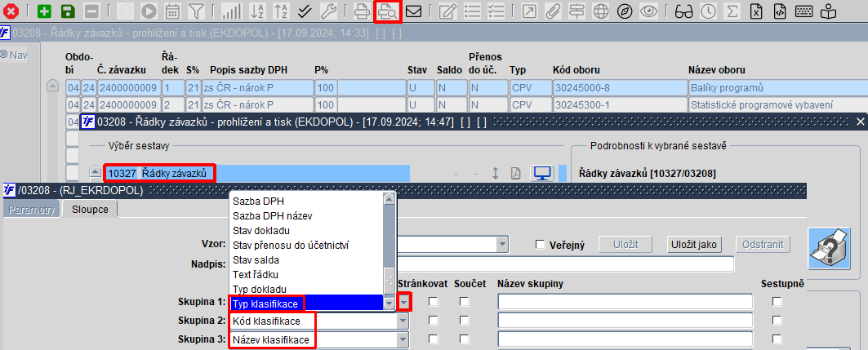Toggle Stránkovat checkbox for Skupina 3
Image resolution: width=868 pixels, height=350 pixels.
433,339
